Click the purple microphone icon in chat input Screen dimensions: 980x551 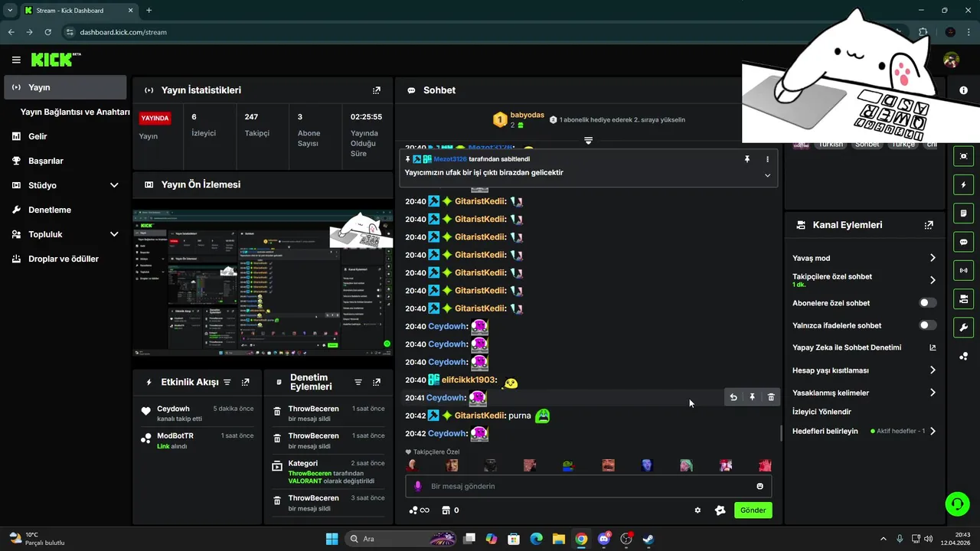click(x=418, y=486)
